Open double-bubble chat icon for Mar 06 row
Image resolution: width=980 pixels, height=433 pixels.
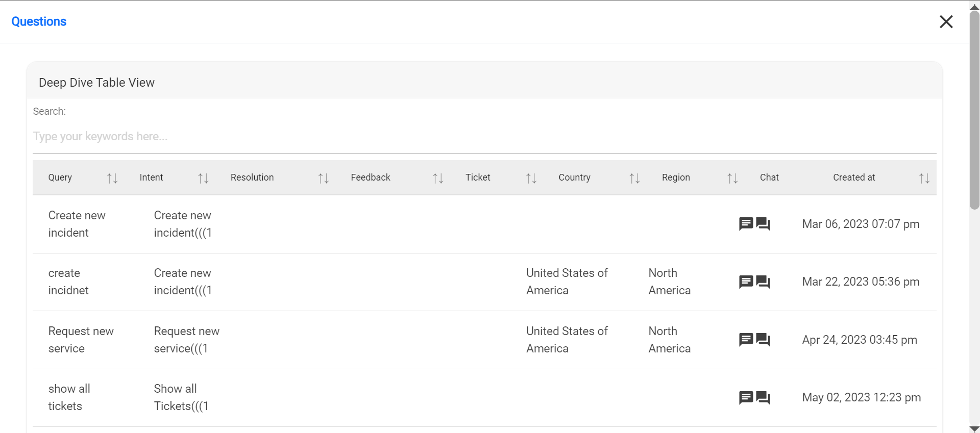coord(763,224)
